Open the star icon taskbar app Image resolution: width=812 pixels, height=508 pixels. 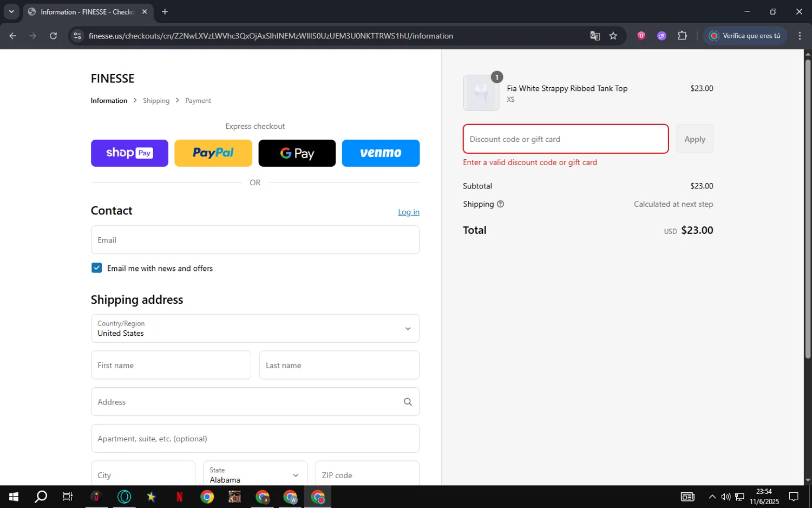click(x=152, y=497)
